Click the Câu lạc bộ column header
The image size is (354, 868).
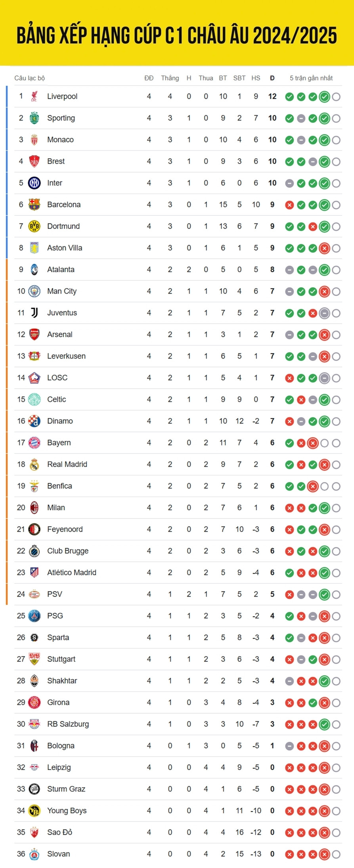(x=30, y=78)
